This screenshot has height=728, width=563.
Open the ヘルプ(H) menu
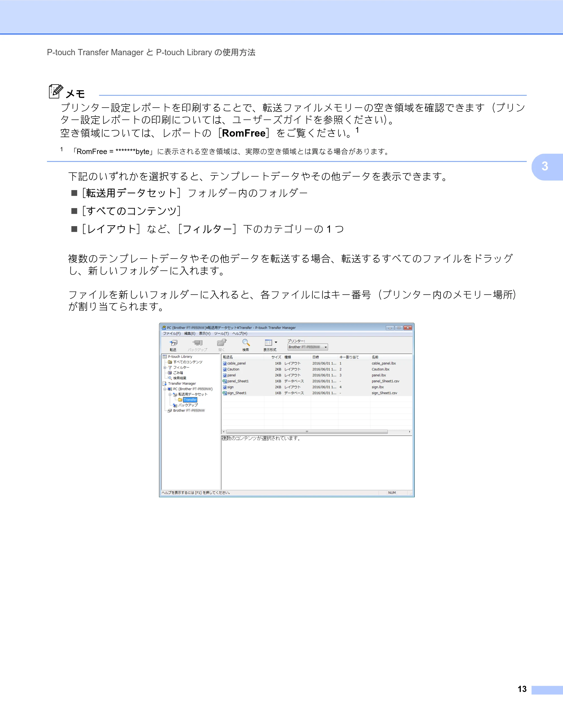[240, 333]
